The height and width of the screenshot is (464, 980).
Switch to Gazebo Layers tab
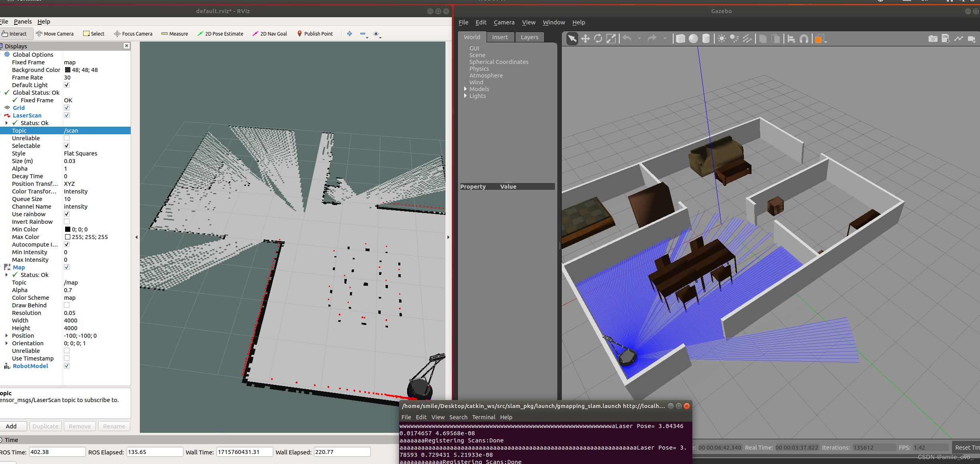(529, 37)
